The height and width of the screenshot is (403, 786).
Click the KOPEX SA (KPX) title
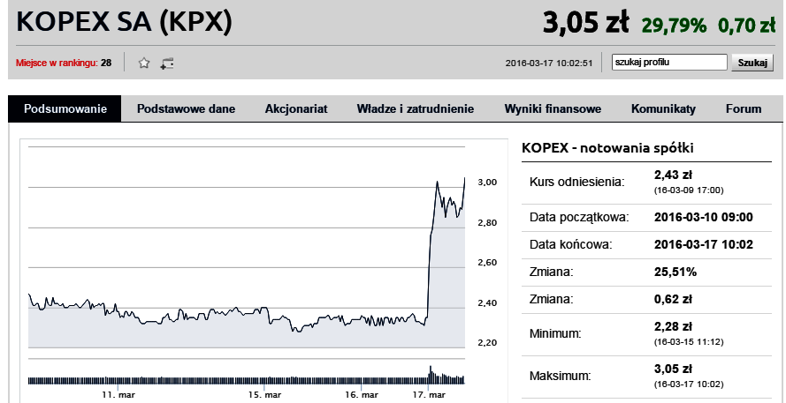124,23
